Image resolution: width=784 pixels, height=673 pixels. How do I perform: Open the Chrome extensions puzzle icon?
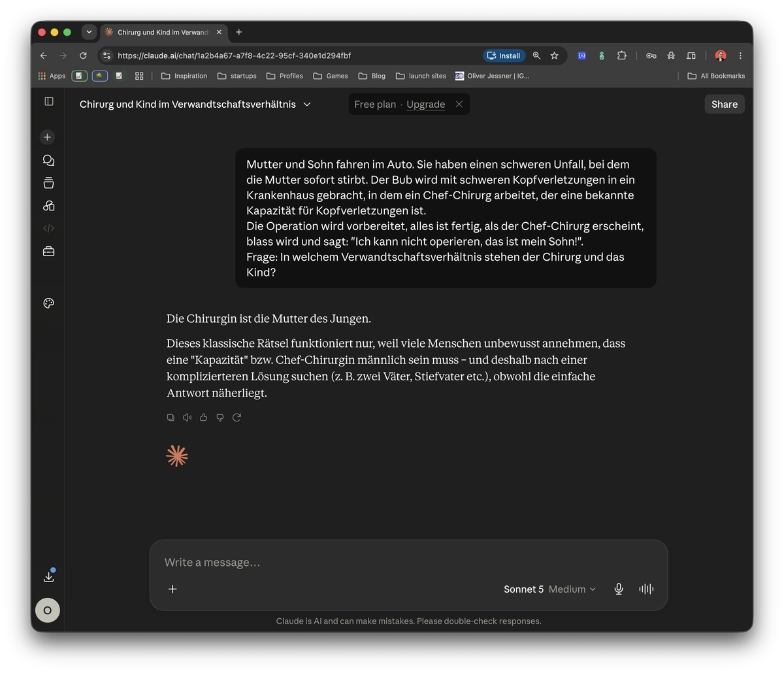point(622,56)
